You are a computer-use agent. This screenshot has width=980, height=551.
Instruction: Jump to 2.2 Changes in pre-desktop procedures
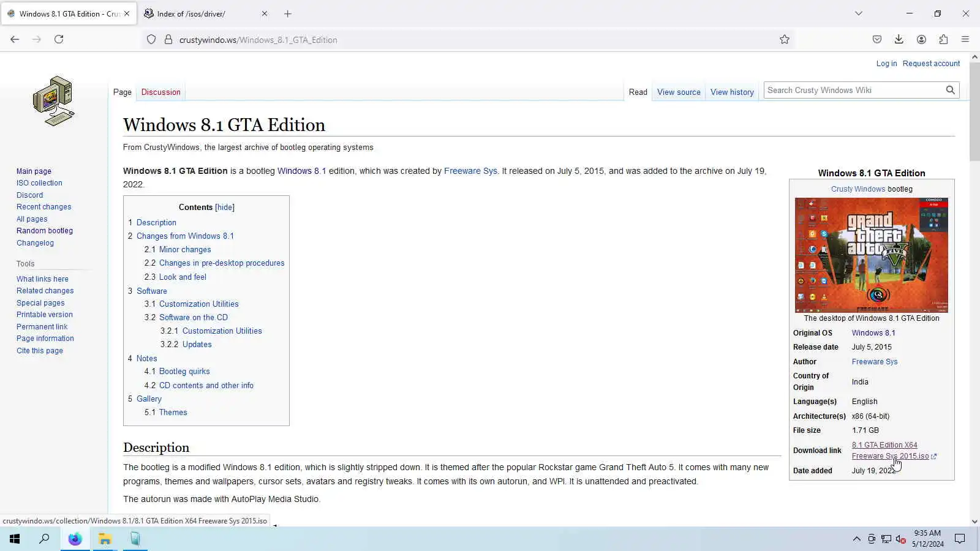[214, 263]
